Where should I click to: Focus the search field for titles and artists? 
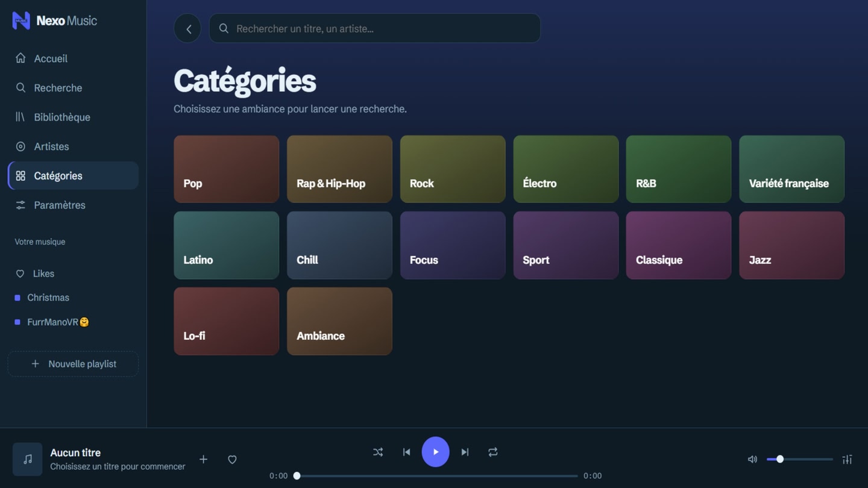click(375, 28)
